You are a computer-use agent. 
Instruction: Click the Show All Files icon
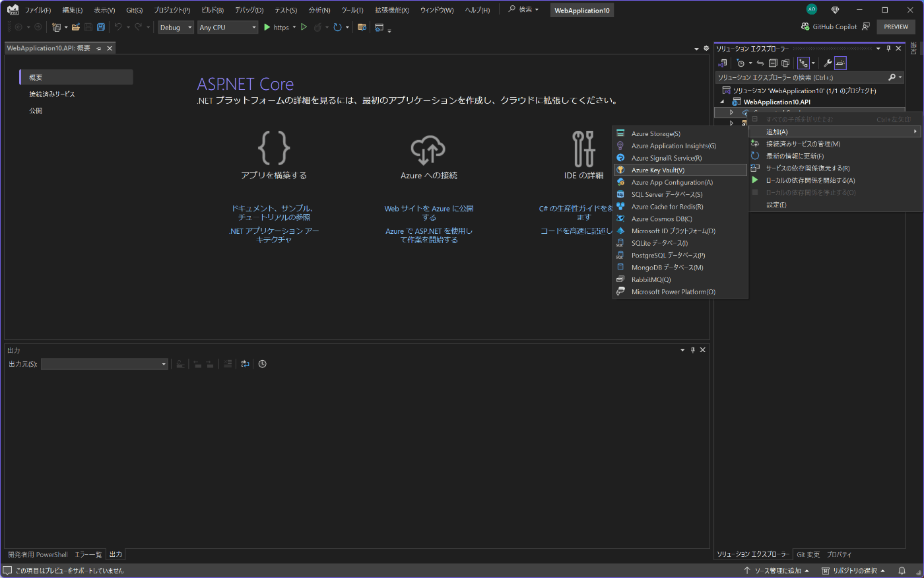click(785, 63)
